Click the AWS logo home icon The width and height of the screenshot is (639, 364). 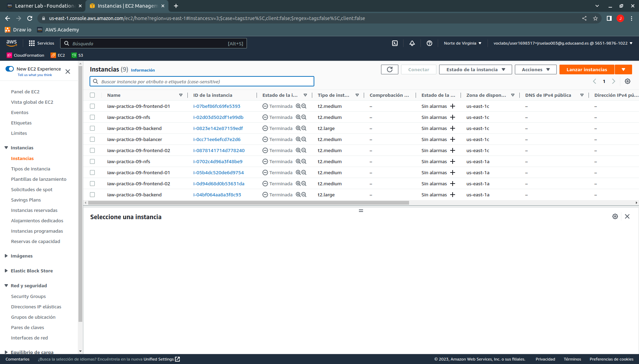point(11,43)
